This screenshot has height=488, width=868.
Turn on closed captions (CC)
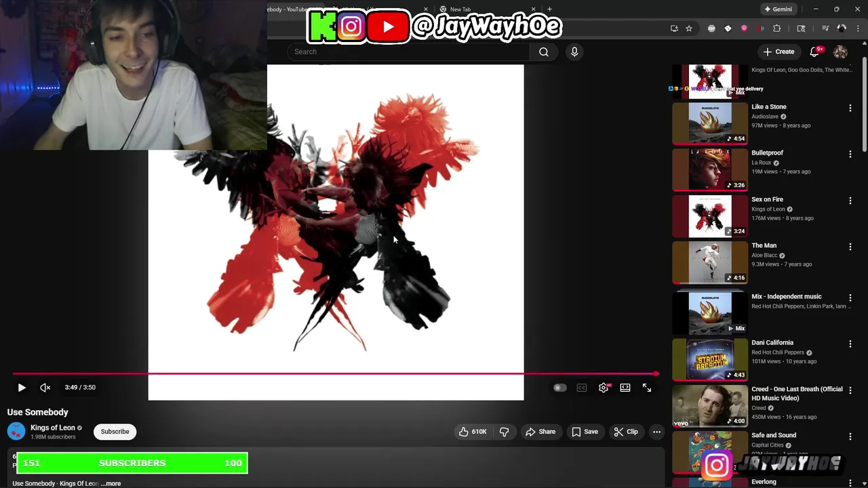coord(582,388)
